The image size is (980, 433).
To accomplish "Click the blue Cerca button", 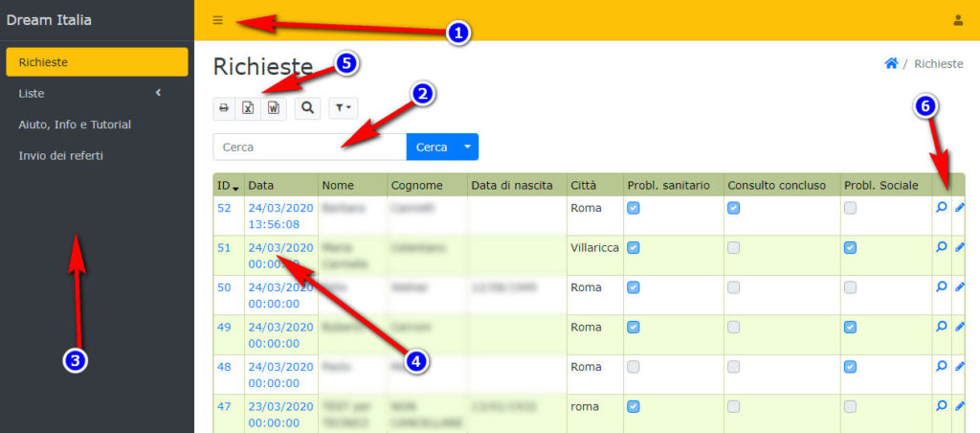I will pos(431,147).
